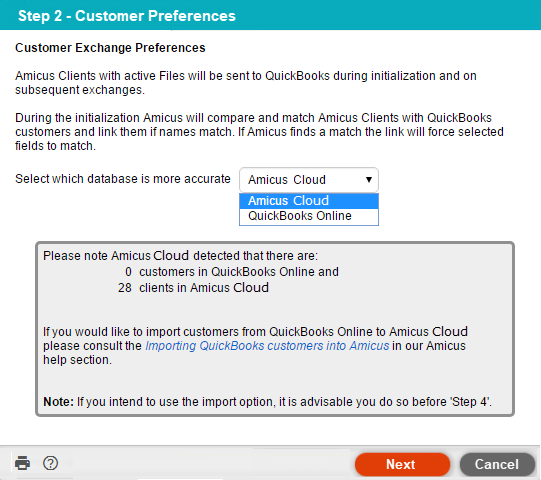541x480 pixels.
Task: Click the 28 clients in Amicus Cloud count
Action: [193, 288]
